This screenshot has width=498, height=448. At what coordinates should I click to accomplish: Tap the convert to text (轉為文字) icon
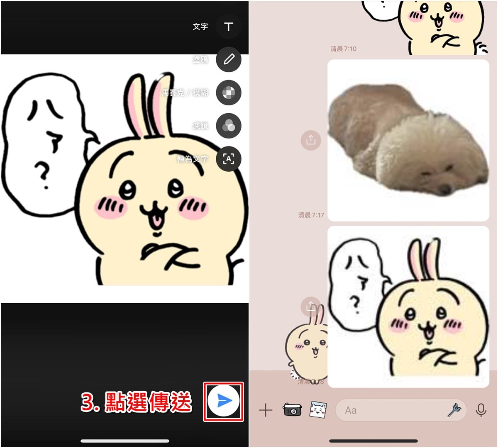tap(228, 159)
